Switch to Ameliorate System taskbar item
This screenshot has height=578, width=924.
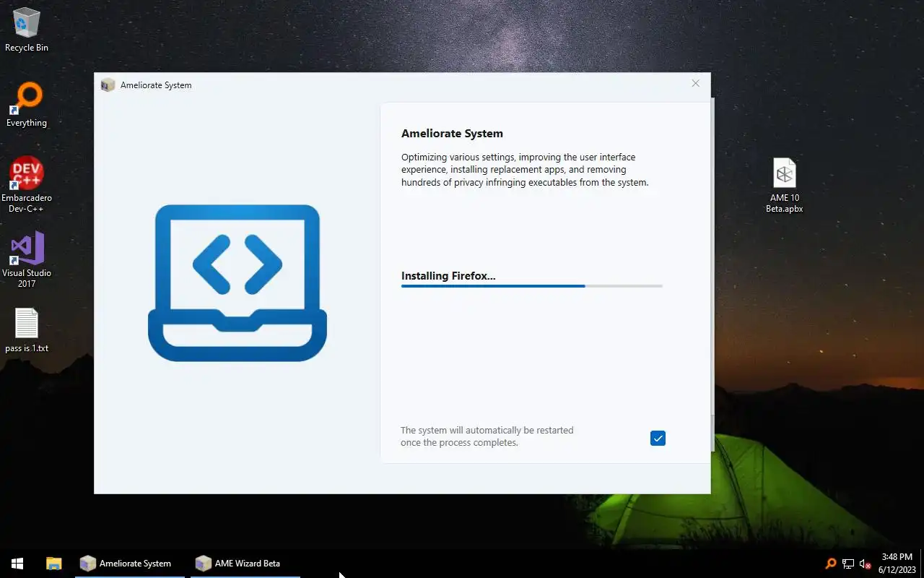[130, 564]
